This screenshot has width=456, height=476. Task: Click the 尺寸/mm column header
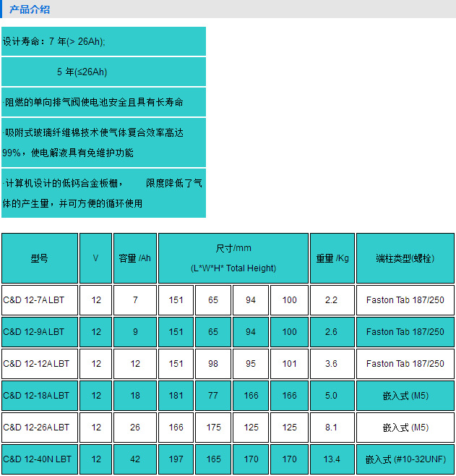click(233, 258)
